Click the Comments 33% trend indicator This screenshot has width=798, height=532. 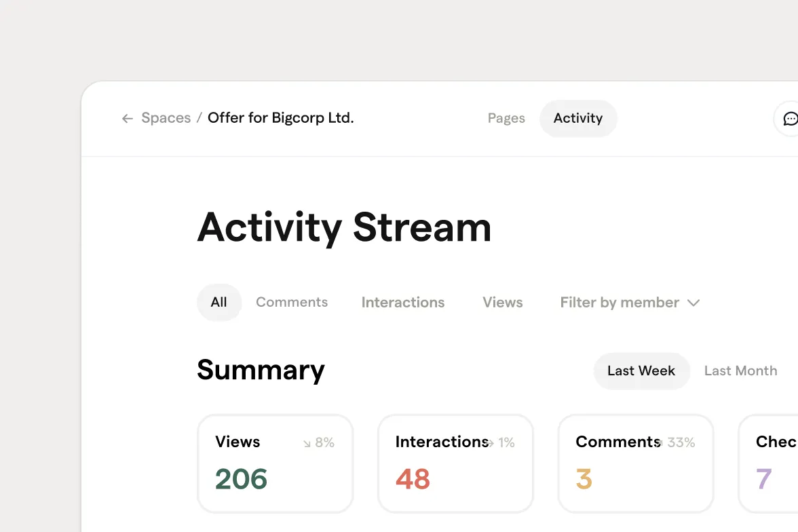677,443
